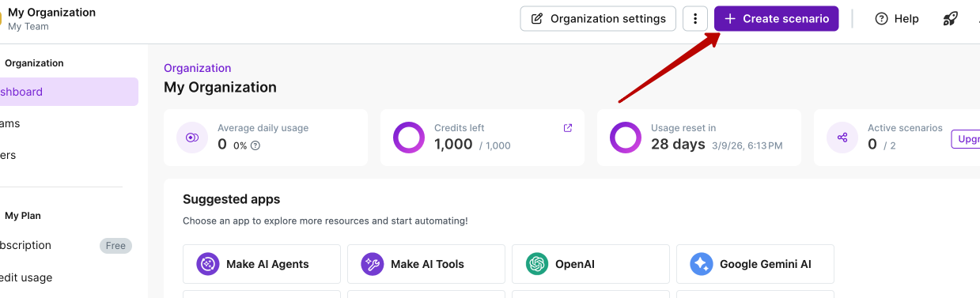Image resolution: width=980 pixels, height=298 pixels.
Task: Open the three-dot more options menu
Action: (695, 18)
